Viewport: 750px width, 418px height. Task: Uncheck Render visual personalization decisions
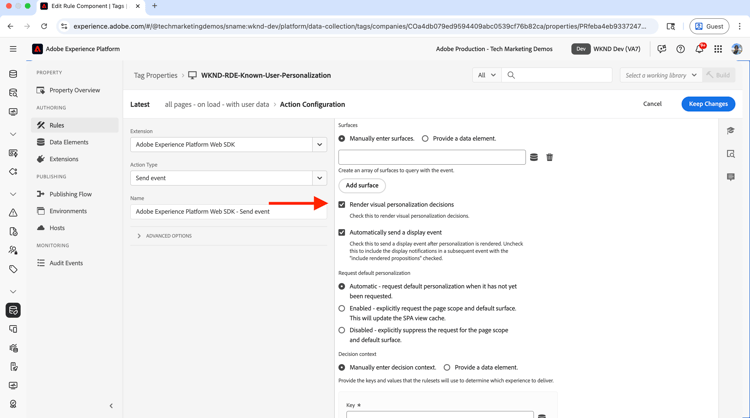tap(342, 205)
